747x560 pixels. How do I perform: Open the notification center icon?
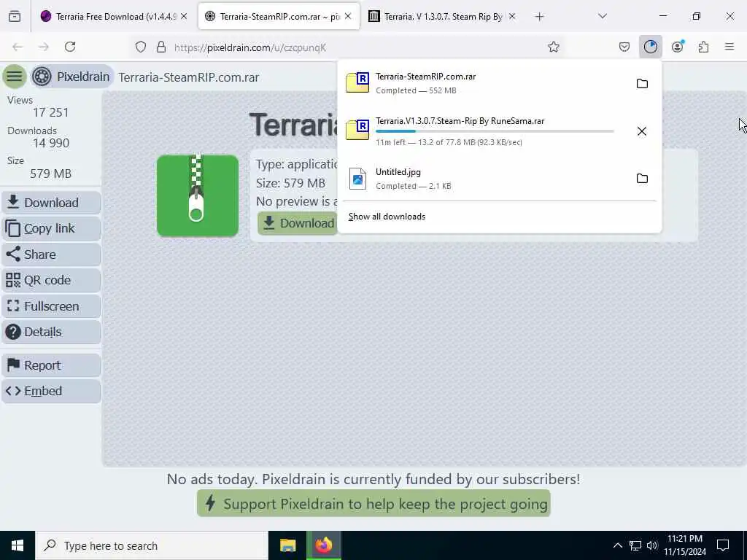coord(723,545)
